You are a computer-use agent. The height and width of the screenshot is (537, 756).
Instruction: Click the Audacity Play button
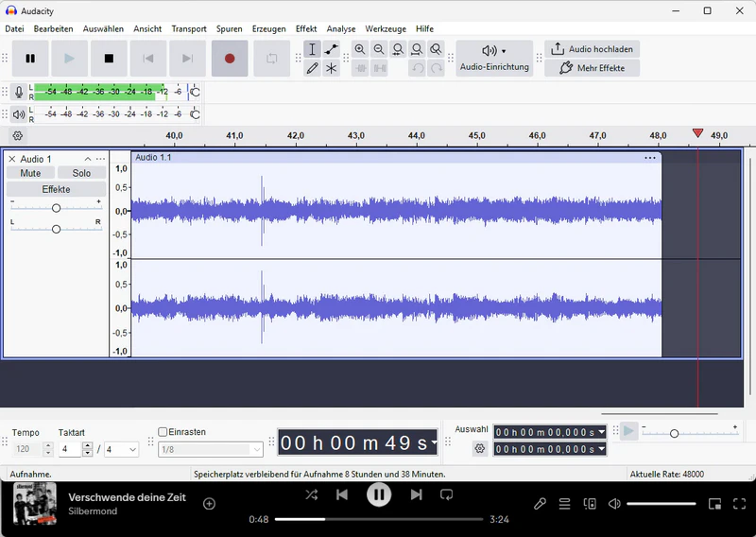69,59
